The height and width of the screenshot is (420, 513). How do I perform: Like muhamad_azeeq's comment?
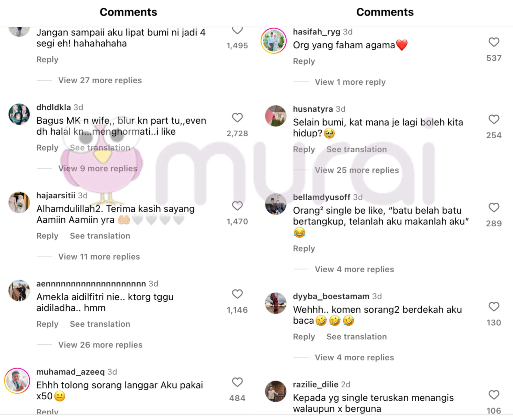[237, 382]
